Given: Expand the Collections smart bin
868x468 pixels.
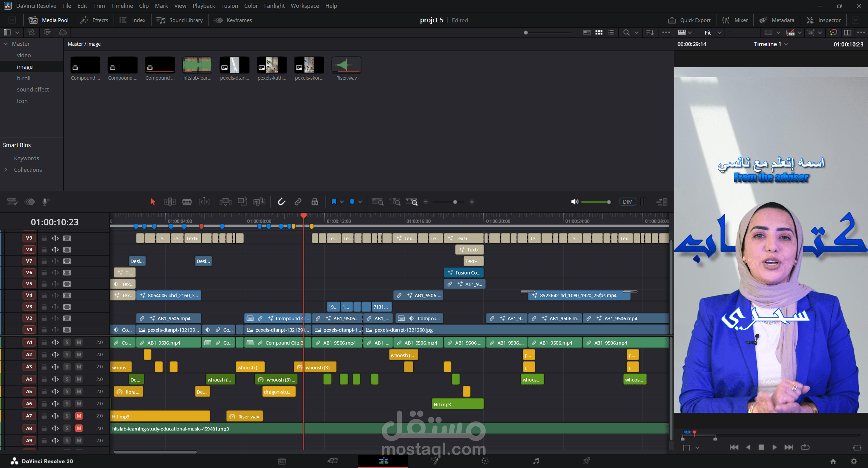Looking at the screenshot, I should 6,170.
